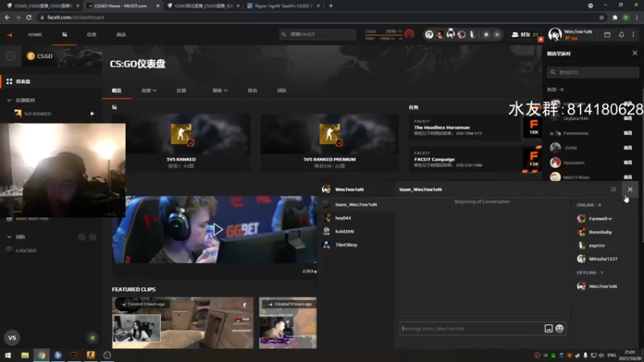This screenshot has height=362, width=644.
Task: Open the 任务 missions menu item
Action: tap(92, 35)
